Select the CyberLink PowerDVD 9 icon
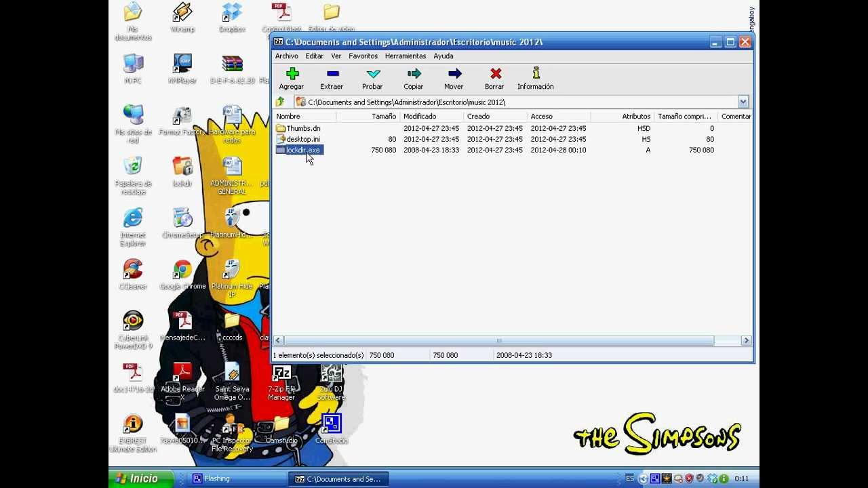The width and height of the screenshot is (868, 488). pyautogui.click(x=133, y=330)
